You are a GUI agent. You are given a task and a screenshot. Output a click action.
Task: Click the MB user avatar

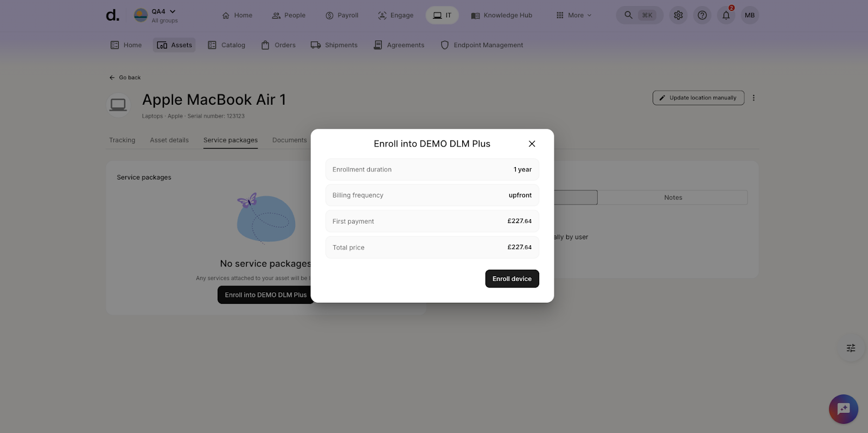coord(750,15)
